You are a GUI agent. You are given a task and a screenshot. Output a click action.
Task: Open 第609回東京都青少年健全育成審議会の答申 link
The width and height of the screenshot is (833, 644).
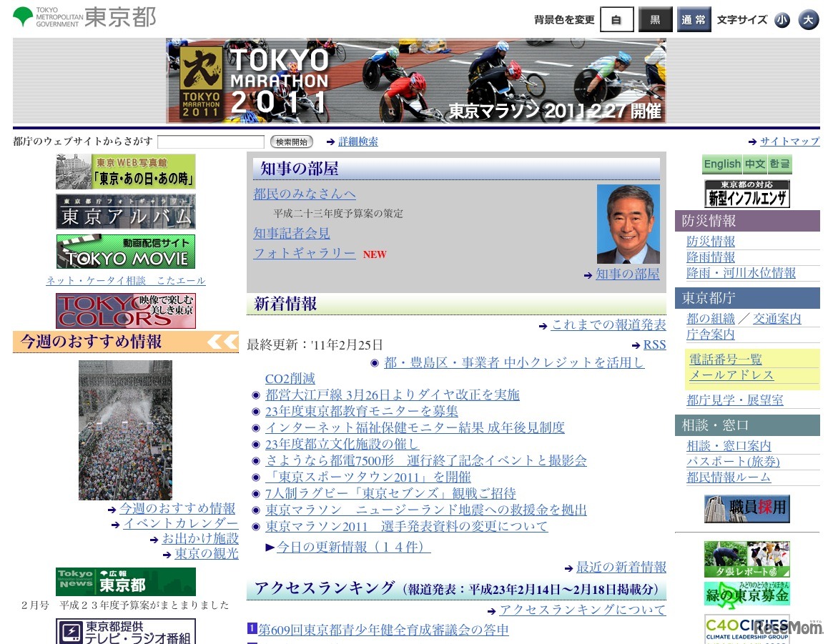point(383,630)
